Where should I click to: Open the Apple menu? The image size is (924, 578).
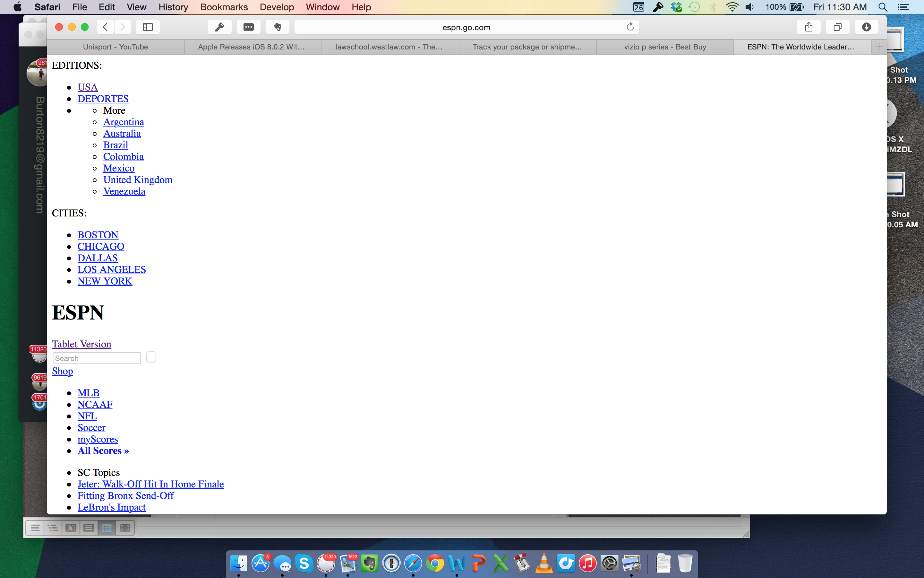17,7
